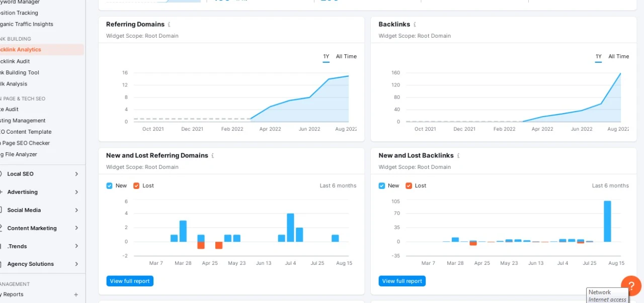This screenshot has width=644, height=303.
Task: Uncheck New in Referring Domains chart
Action: click(109, 185)
